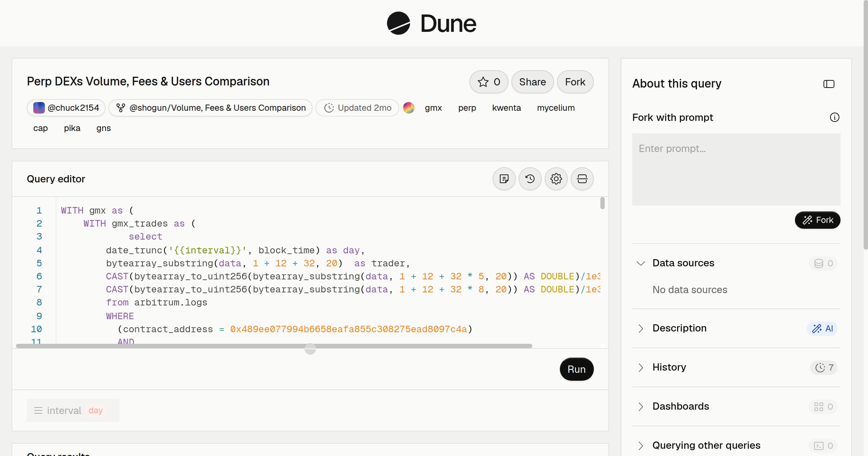Select the perp tag
This screenshot has width=868, height=456.
pyautogui.click(x=467, y=108)
